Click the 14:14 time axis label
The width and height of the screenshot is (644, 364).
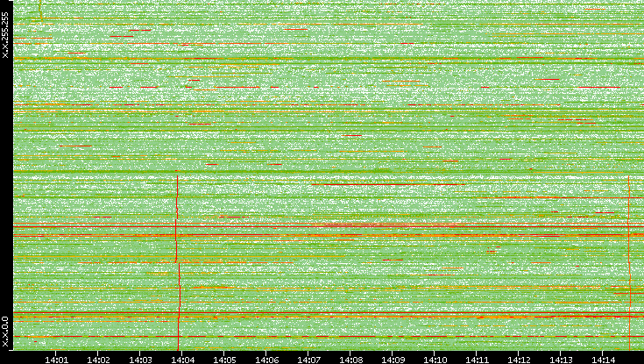(604, 360)
